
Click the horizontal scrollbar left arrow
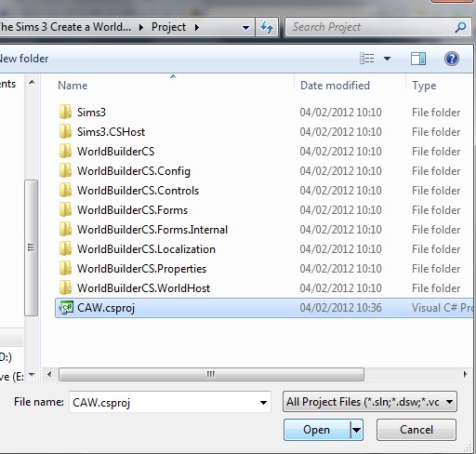(49, 374)
